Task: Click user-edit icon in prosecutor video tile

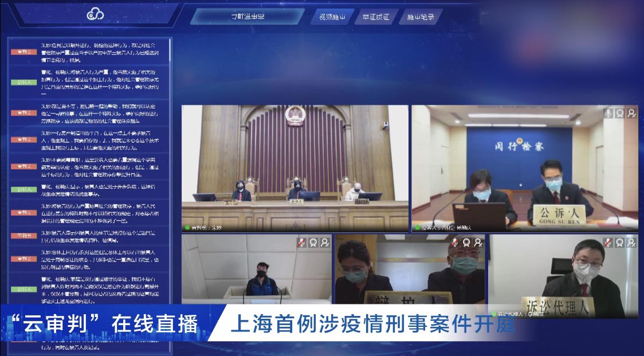Action: point(631,113)
